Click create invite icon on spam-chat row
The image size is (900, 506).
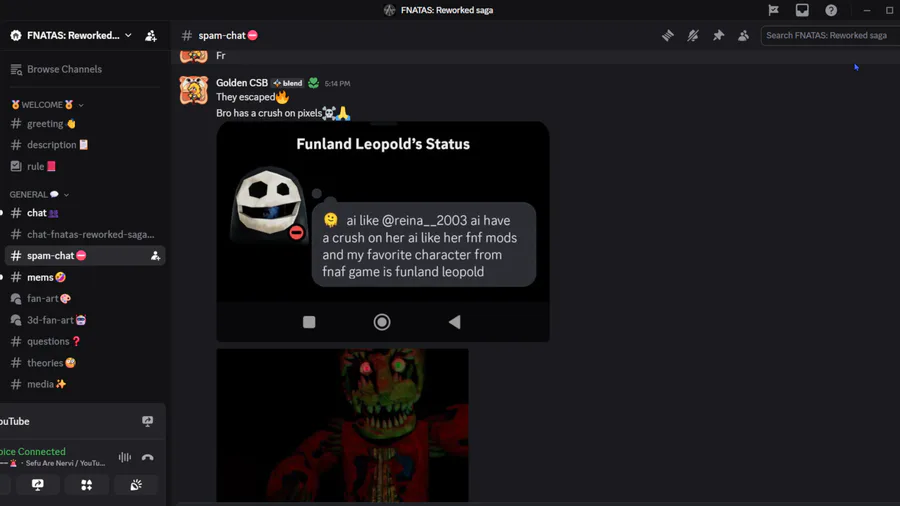(x=155, y=256)
